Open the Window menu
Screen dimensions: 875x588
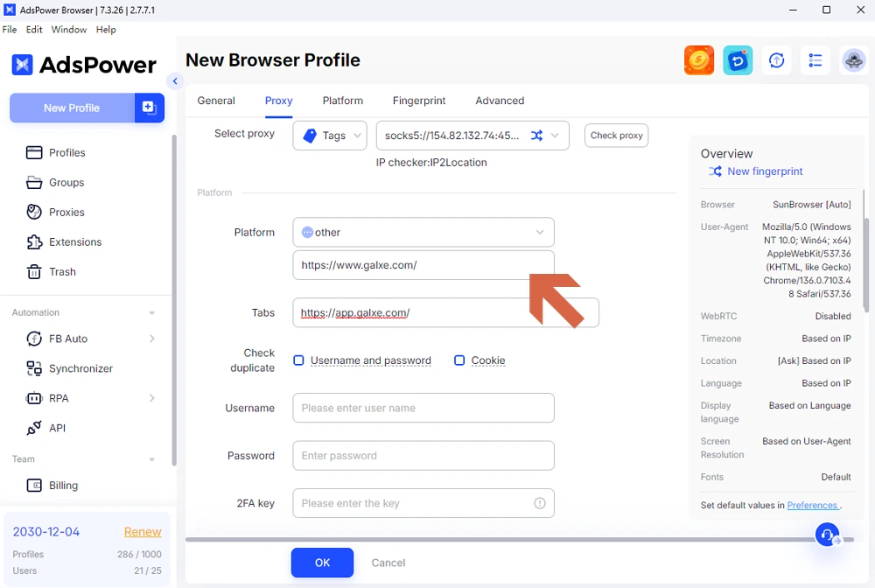pyautogui.click(x=69, y=30)
